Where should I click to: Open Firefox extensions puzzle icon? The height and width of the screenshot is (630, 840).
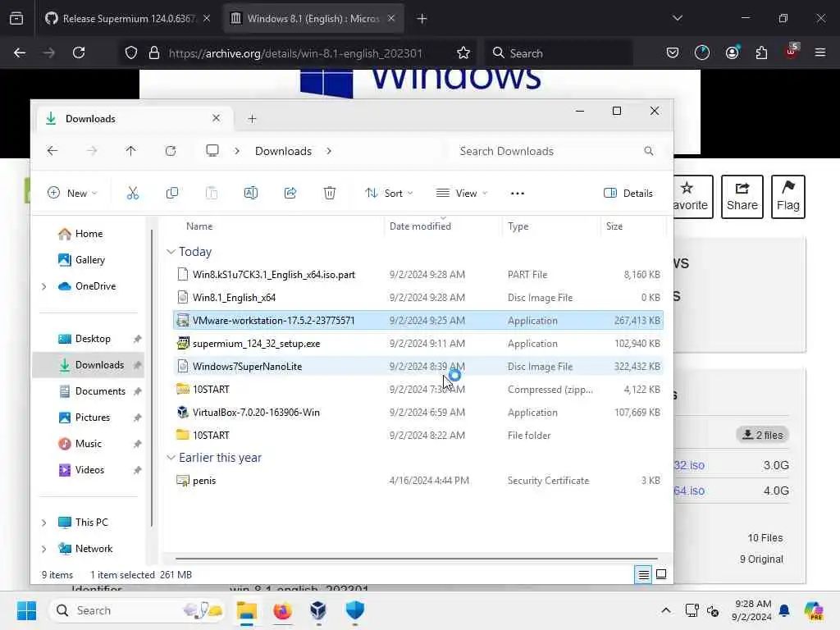[x=761, y=52]
